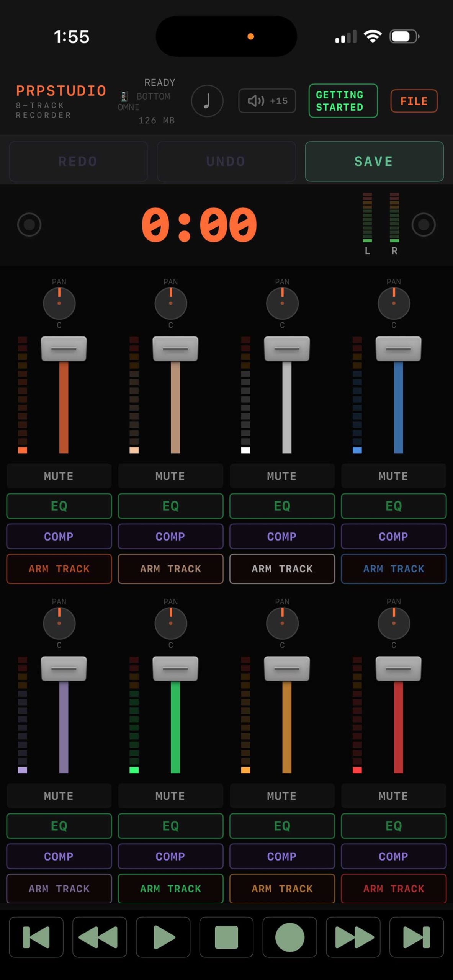This screenshot has width=453, height=980.
Task: Mute the orange track
Action: 59,476
